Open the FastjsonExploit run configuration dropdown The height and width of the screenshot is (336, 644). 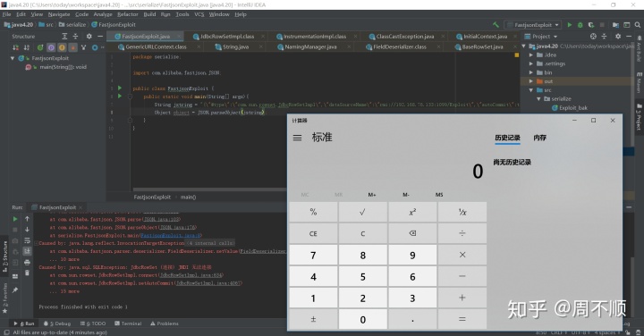(533, 25)
